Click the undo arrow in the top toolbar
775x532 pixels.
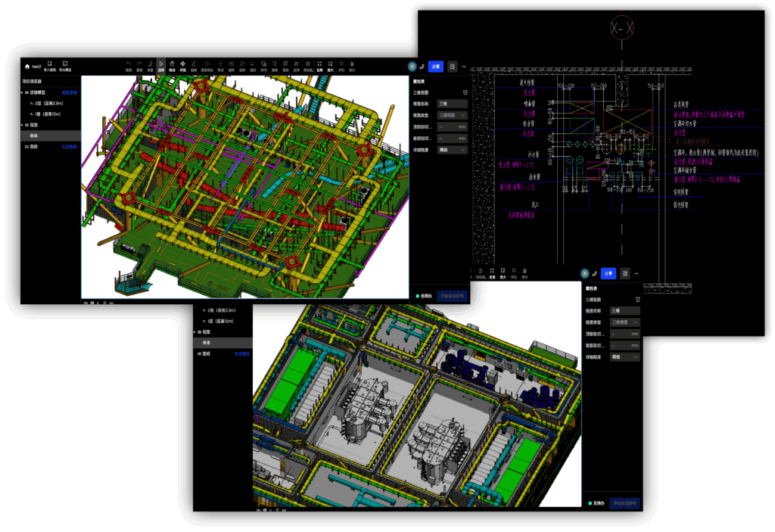point(128,65)
